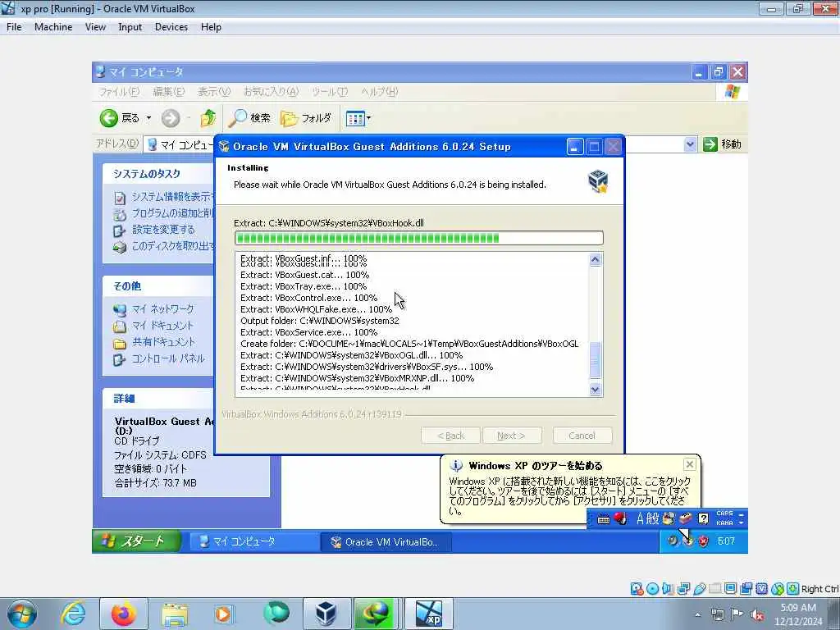Open Windows Explorer folder on host taskbar
Viewport: 840px width, 630px height.
175,614
